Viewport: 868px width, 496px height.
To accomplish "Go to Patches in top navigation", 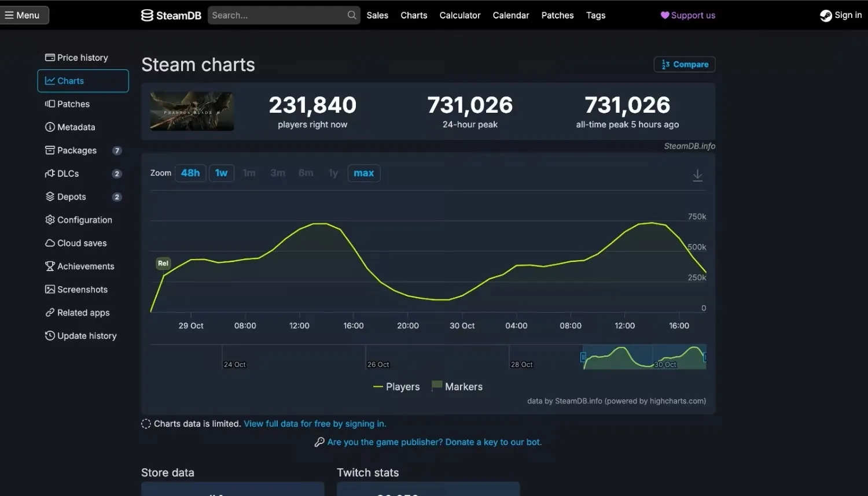I will click(557, 15).
